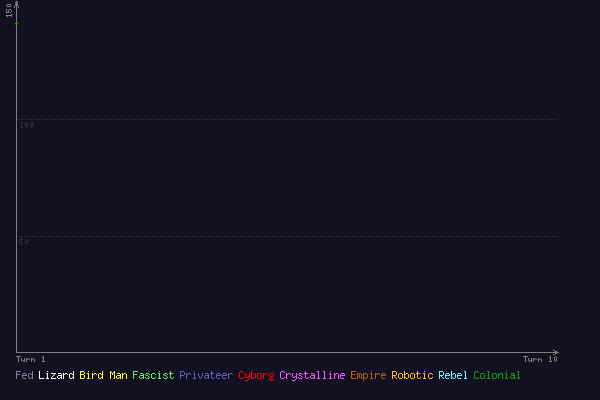Click the Turn 1 axis label

tap(31, 359)
